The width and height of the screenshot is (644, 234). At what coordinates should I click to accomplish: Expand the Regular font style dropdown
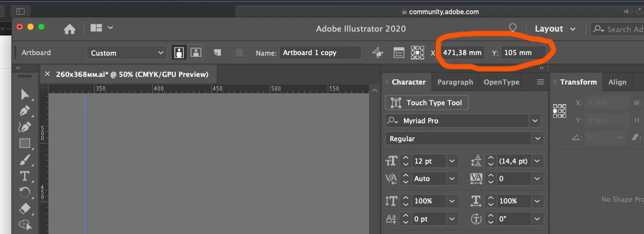[538, 139]
